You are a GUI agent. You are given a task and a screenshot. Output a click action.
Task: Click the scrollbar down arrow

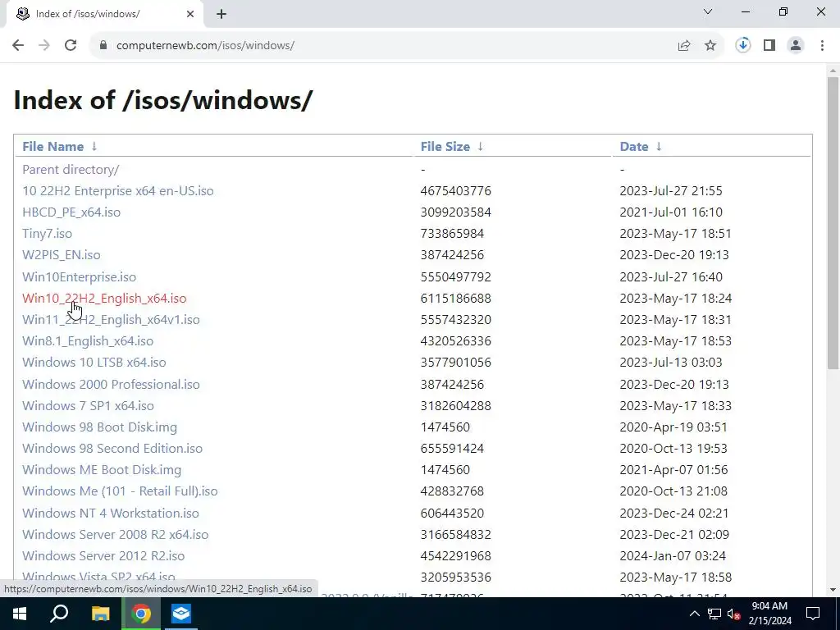[x=833, y=591]
